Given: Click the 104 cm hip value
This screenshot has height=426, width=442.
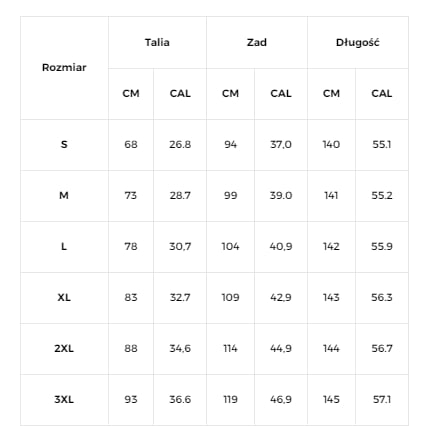Looking at the screenshot, I should 230,246.
